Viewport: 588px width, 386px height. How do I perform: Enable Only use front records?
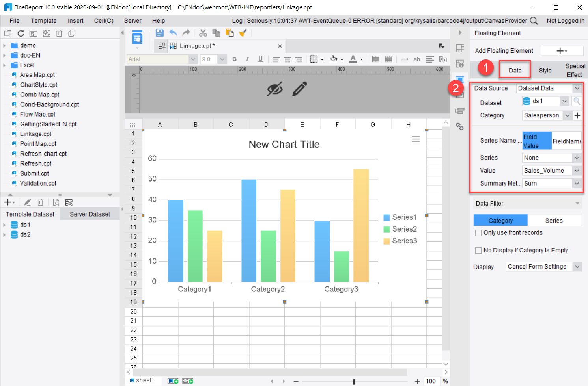tap(478, 232)
